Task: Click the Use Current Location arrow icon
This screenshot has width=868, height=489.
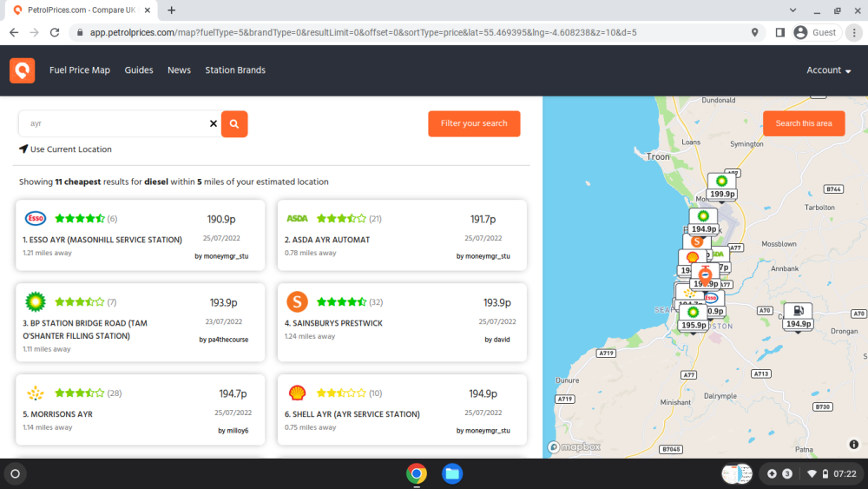Action: pos(23,149)
